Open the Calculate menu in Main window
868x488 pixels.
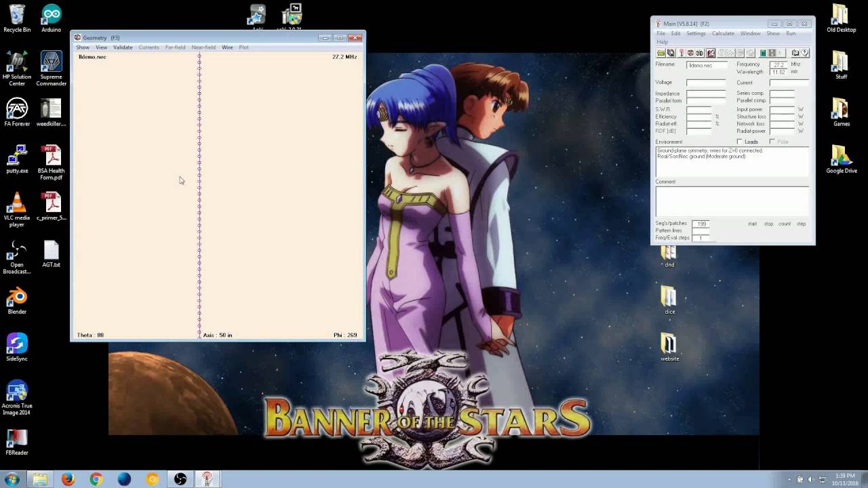click(x=723, y=33)
